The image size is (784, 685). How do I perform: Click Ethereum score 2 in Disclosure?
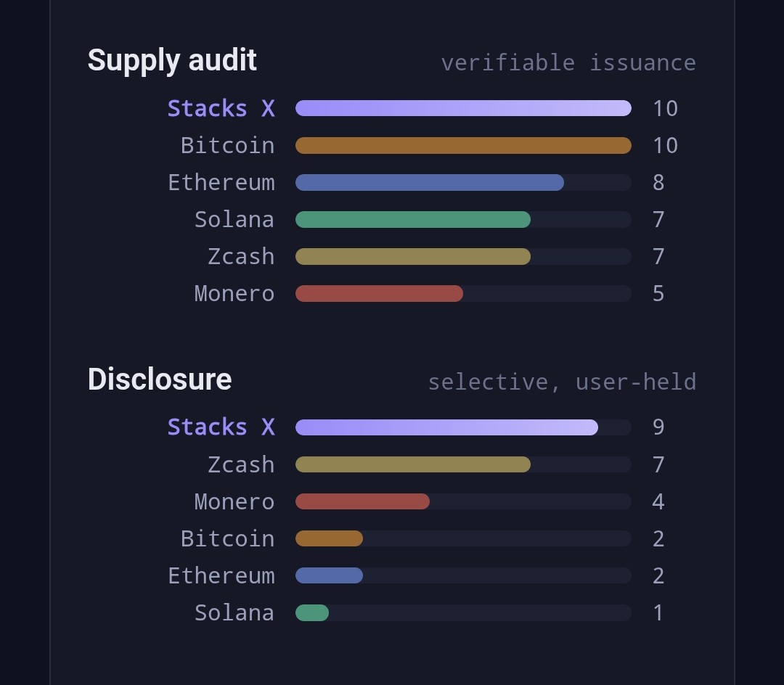click(x=658, y=575)
